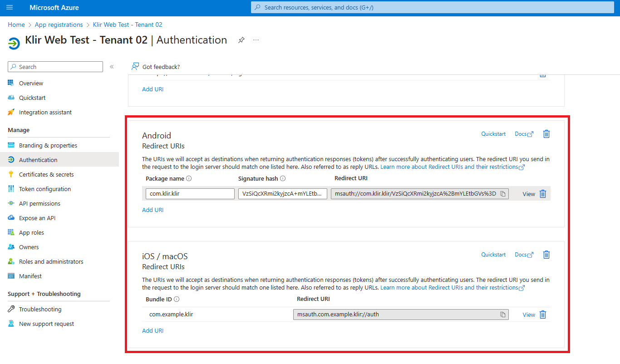620x364 pixels.
Task: Click the New support request icon
Action: click(x=11, y=324)
